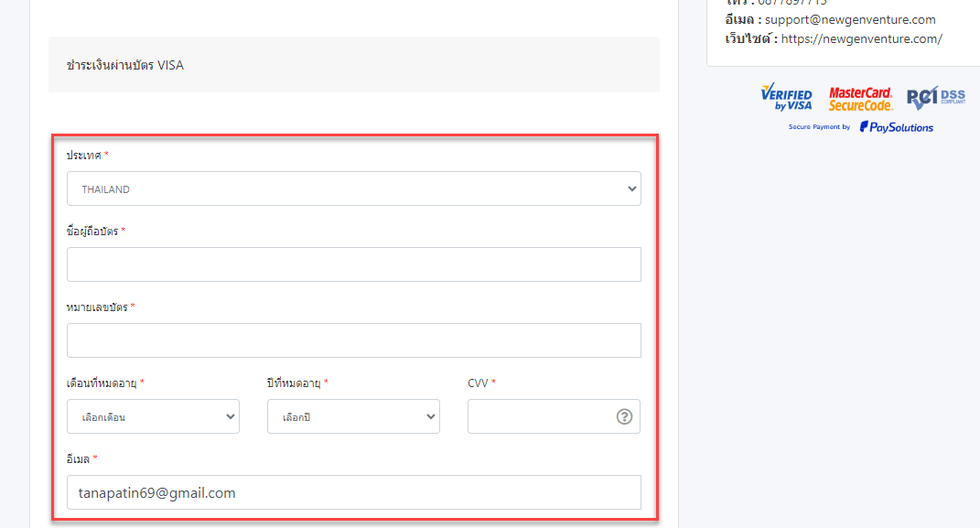
Task: Click the CVV help question mark icon
Action: coord(624,416)
